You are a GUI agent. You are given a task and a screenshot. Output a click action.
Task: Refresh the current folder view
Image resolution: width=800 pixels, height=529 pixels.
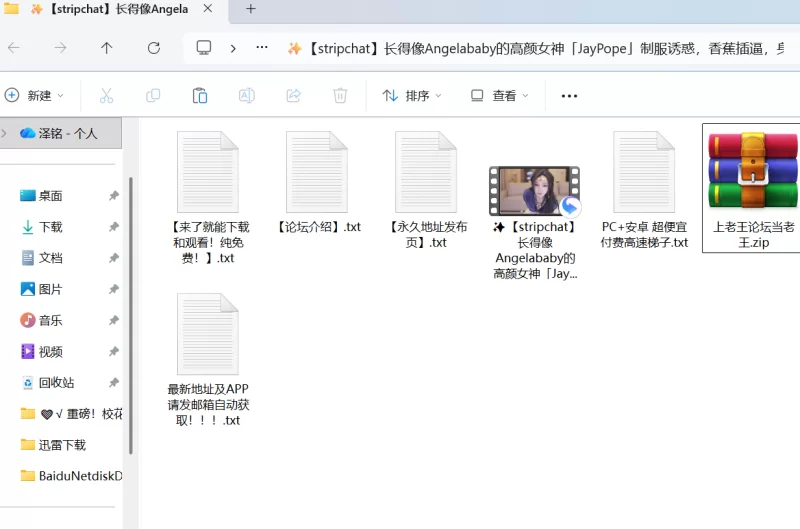point(154,48)
